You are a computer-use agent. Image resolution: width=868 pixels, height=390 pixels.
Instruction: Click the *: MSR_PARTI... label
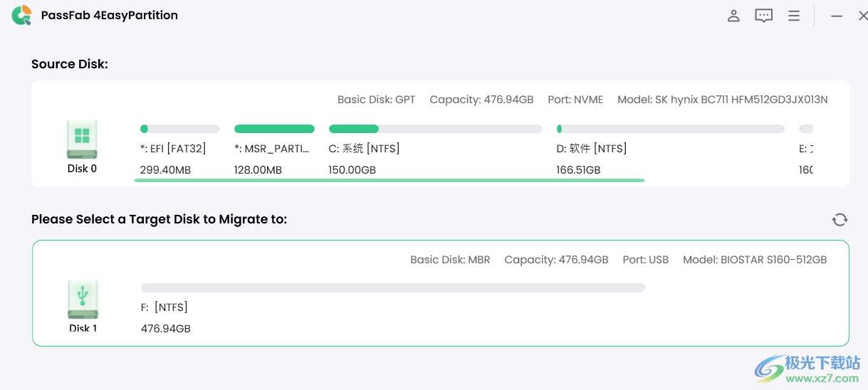click(272, 149)
